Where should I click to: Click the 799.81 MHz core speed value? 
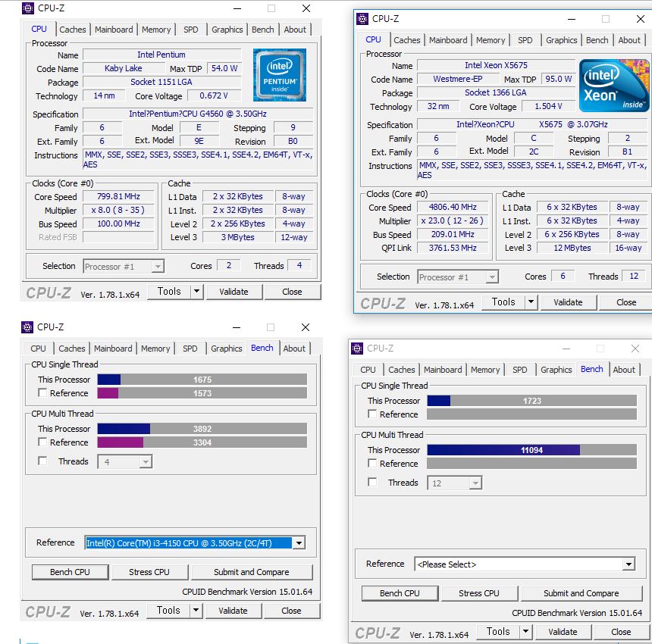tap(118, 196)
